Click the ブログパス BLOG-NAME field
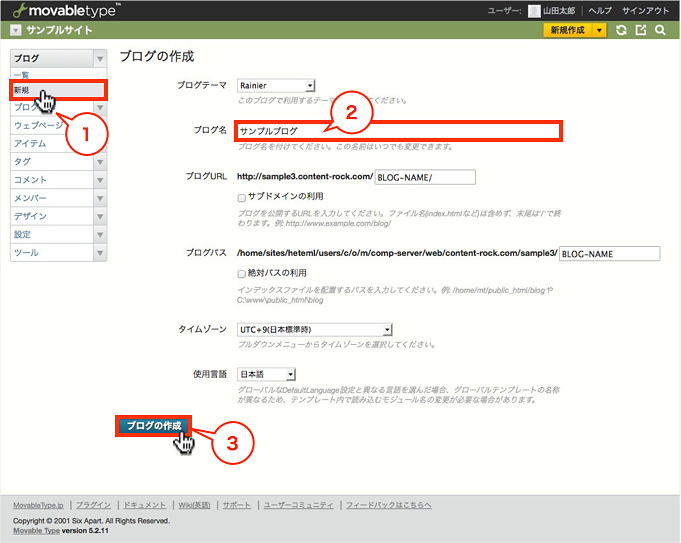 (x=610, y=254)
